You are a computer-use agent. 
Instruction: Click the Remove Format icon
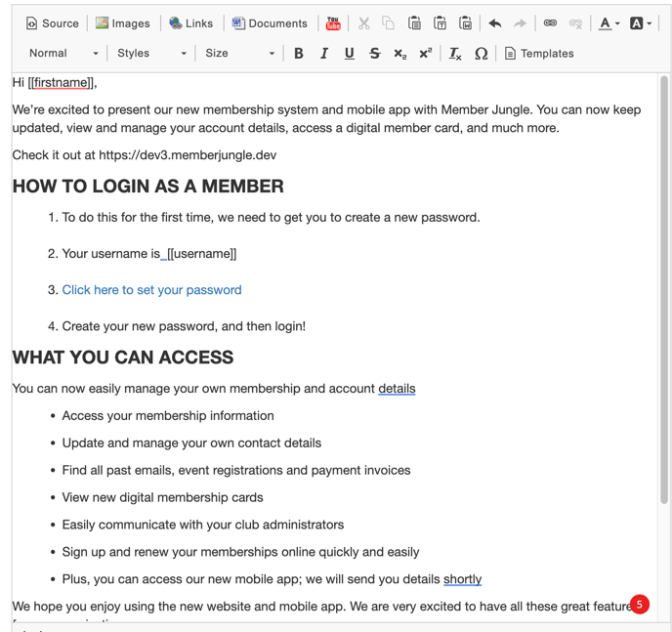(455, 53)
